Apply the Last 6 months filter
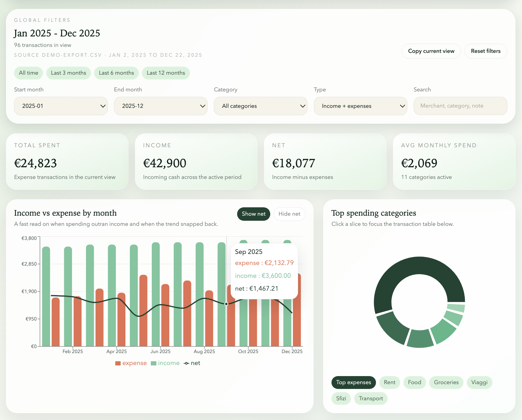Screen dimensions: 522x420 (116, 73)
